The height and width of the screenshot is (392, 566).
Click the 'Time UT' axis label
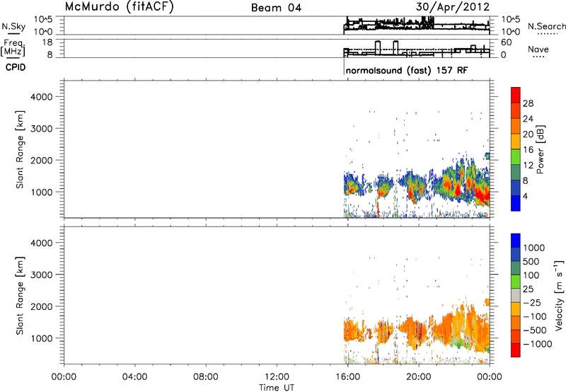coord(277,388)
